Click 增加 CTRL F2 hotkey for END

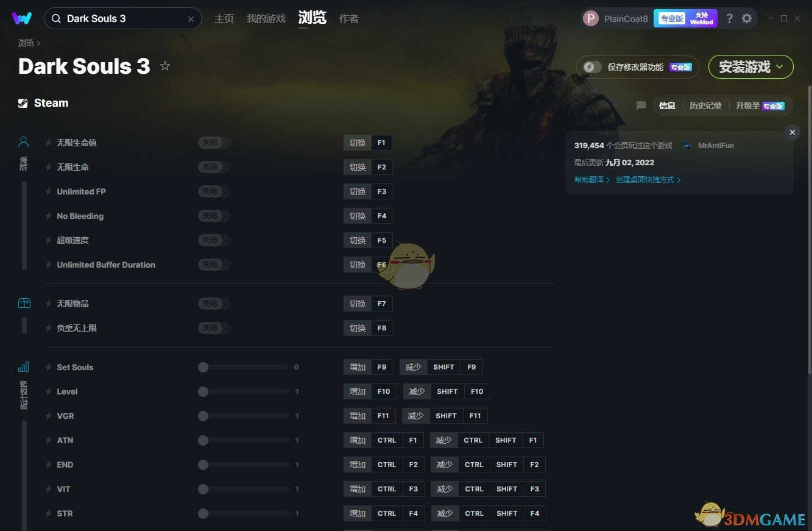pyautogui.click(x=384, y=465)
